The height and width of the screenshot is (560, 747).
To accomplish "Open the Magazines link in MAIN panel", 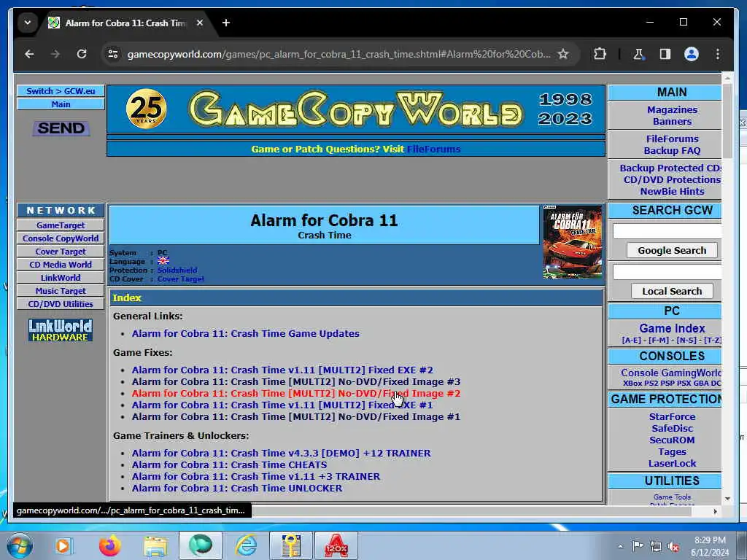I will [x=672, y=110].
